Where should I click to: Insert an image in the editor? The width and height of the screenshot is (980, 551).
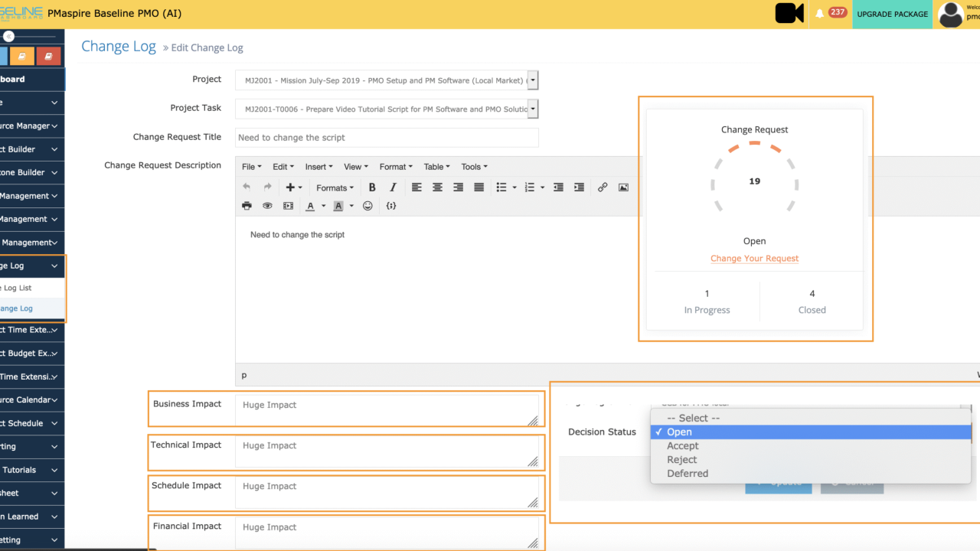(x=623, y=187)
